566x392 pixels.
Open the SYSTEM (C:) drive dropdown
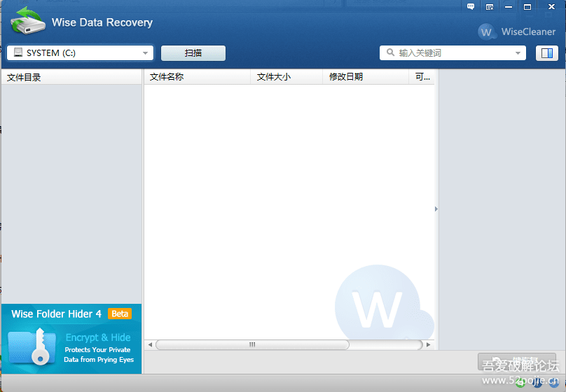tap(80, 53)
